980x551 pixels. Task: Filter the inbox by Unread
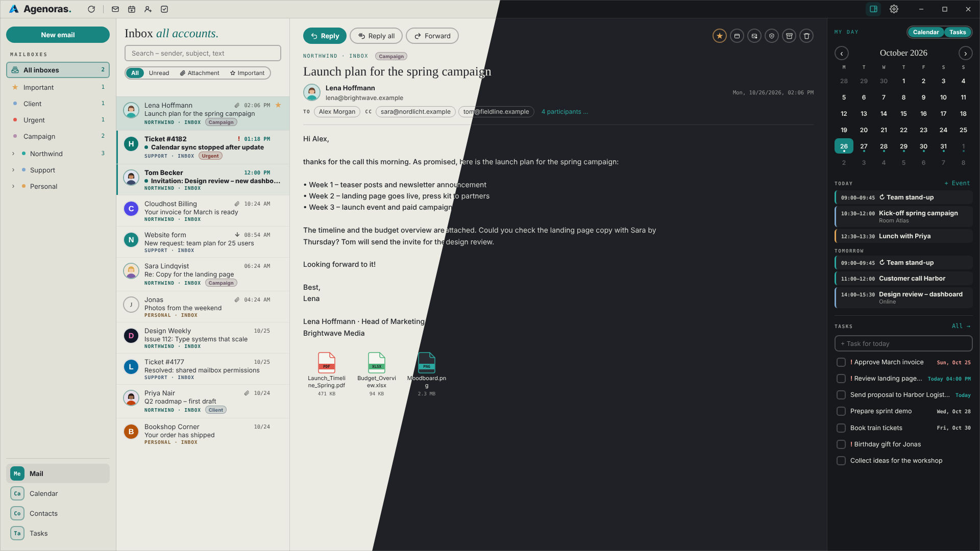(159, 73)
